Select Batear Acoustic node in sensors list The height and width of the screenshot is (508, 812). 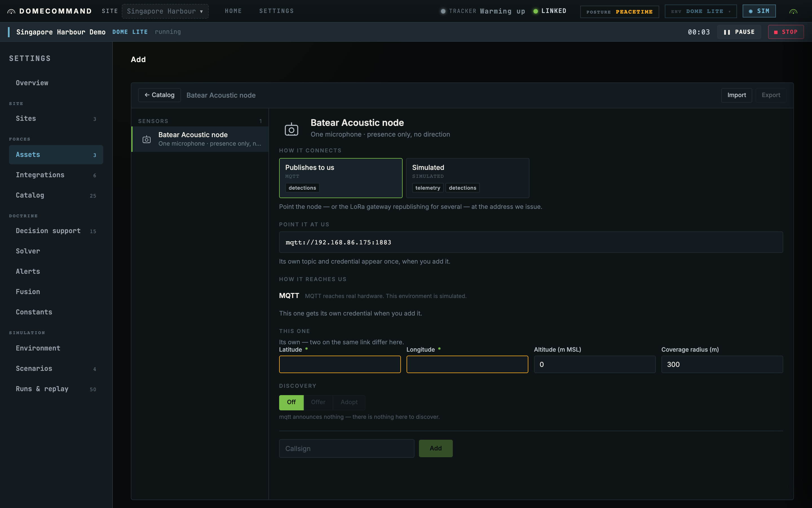[200, 139]
